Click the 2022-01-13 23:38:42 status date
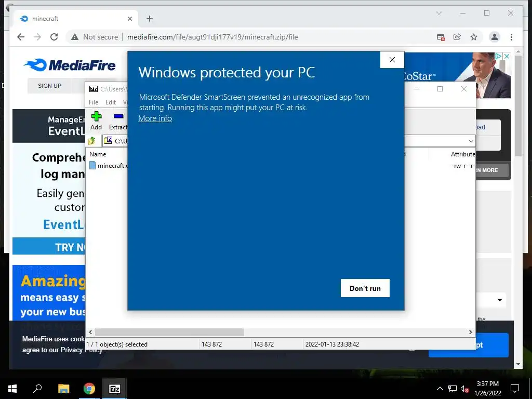This screenshot has width=532, height=399. [x=332, y=344]
